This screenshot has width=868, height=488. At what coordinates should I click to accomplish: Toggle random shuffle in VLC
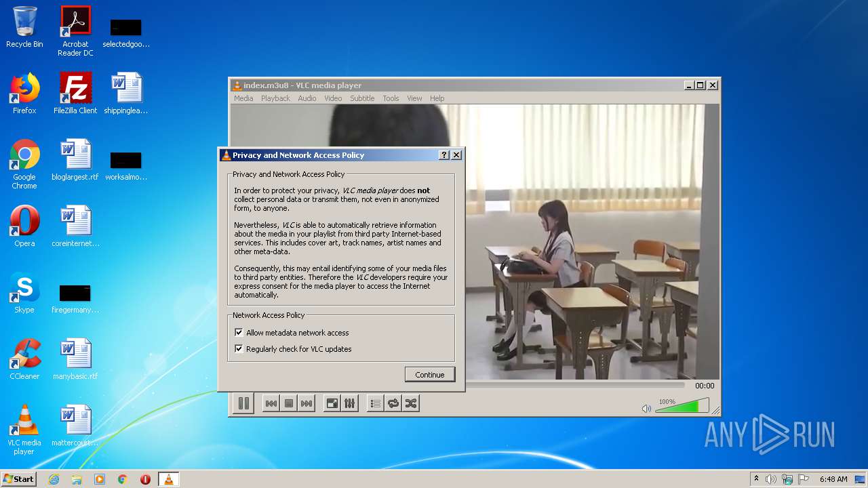[411, 403]
